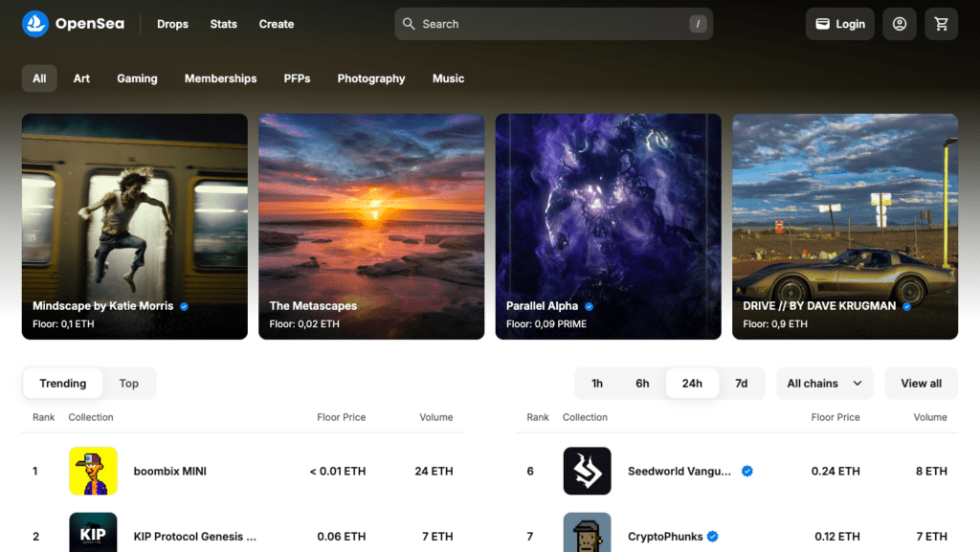
Task: Click the boombix MINI collection avatar
Action: coord(93,471)
